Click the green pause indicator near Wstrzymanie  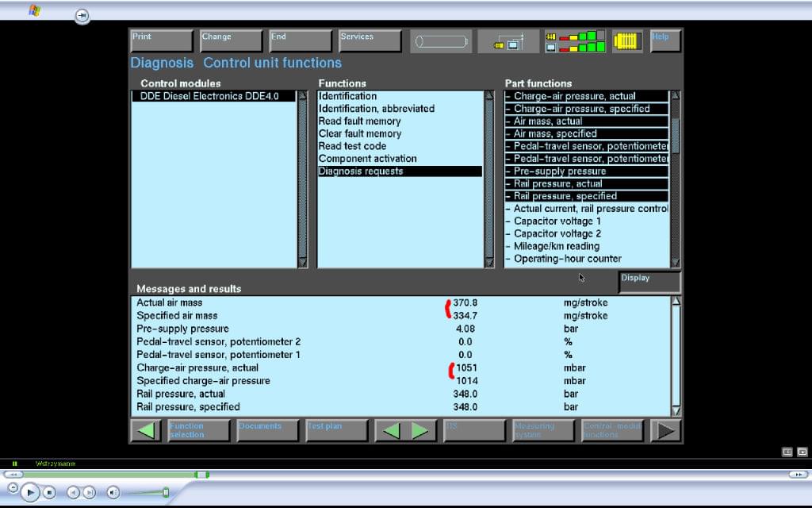coord(14,464)
